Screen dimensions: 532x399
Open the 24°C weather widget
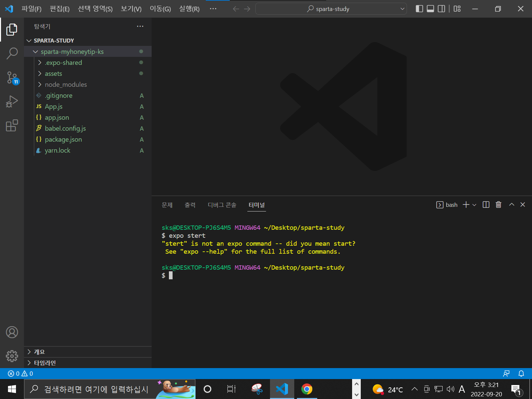coord(388,389)
